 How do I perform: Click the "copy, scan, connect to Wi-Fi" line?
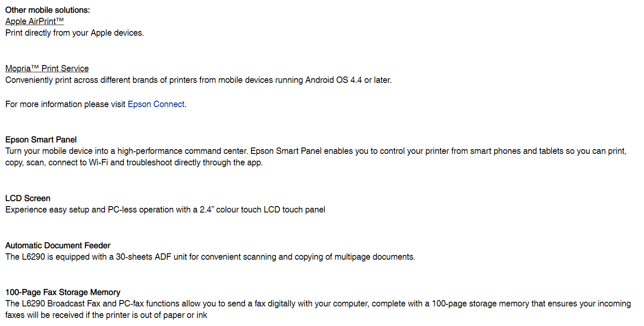134,162
